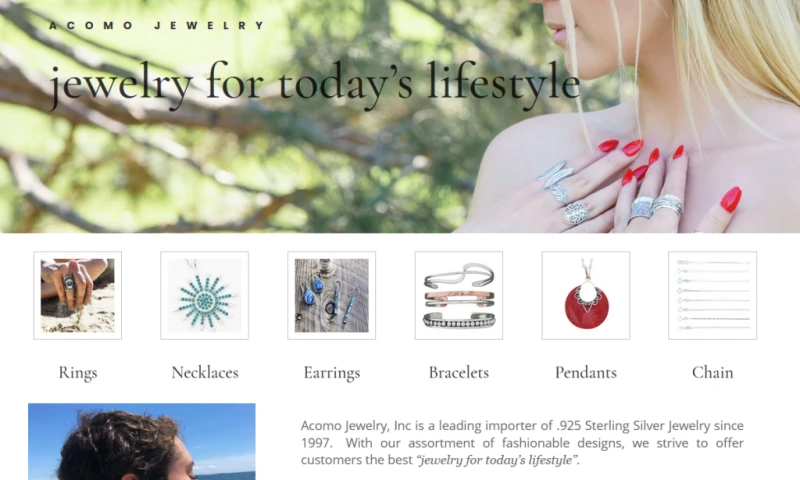Click the 'Acomo Jewelry, Inc' description paragraph
This screenshot has height=480, width=800.
pyautogui.click(x=522, y=443)
